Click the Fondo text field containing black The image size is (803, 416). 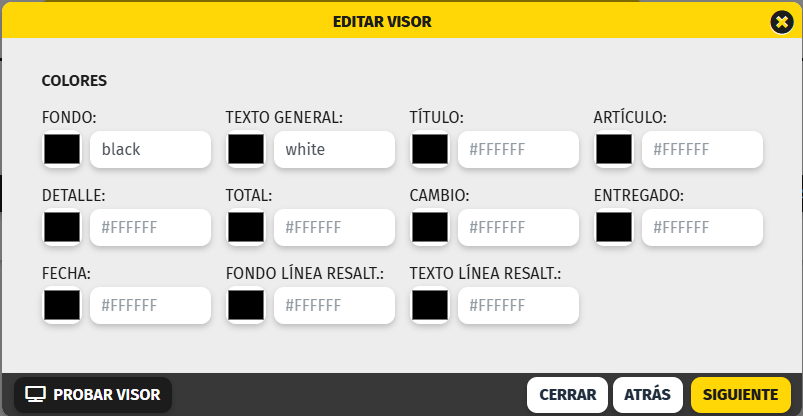[x=150, y=150]
